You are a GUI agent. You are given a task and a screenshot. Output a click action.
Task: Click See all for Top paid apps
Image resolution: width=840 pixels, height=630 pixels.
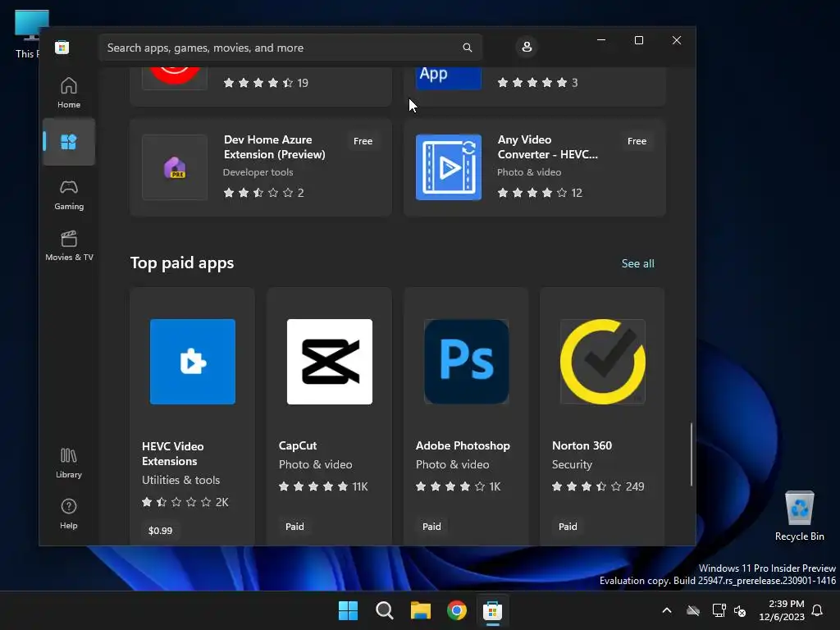point(637,263)
